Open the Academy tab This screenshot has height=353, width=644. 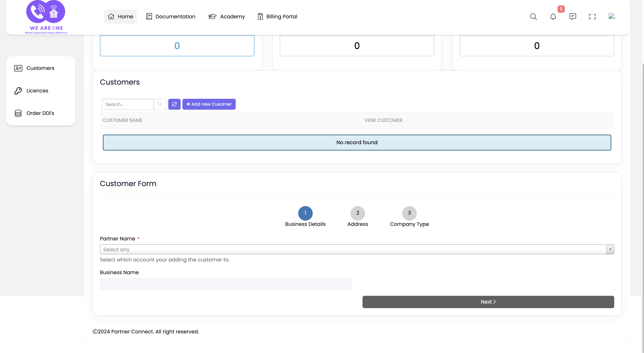tap(226, 17)
